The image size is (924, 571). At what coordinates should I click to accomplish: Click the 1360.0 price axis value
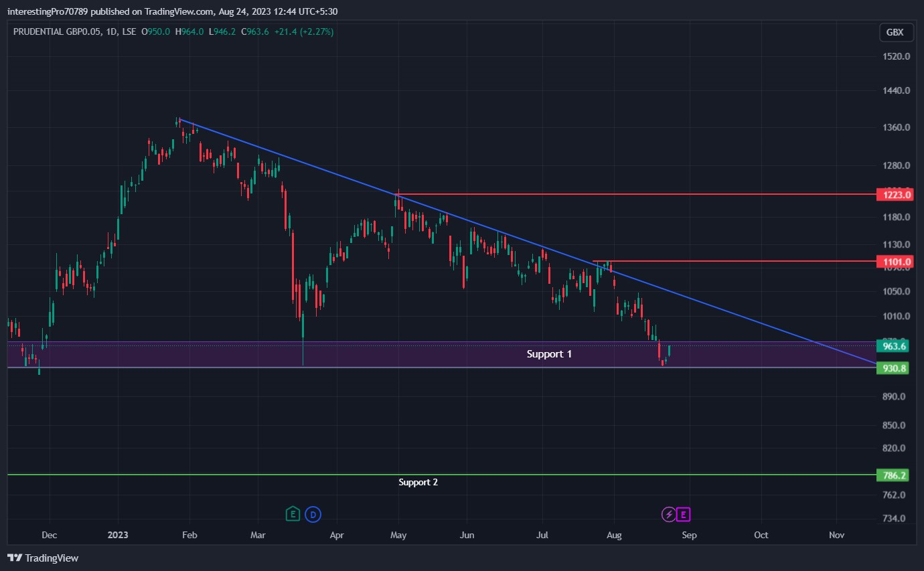click(x=897, y=127)
